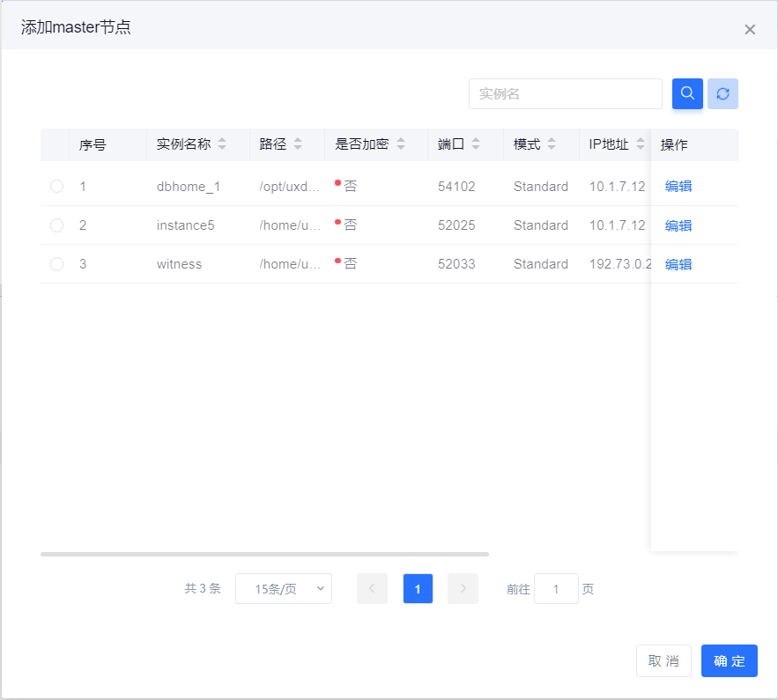This screenshot has width=778, height=700.
Task: Sort by 是否加密 column arrows
Action: pos(400,144)
